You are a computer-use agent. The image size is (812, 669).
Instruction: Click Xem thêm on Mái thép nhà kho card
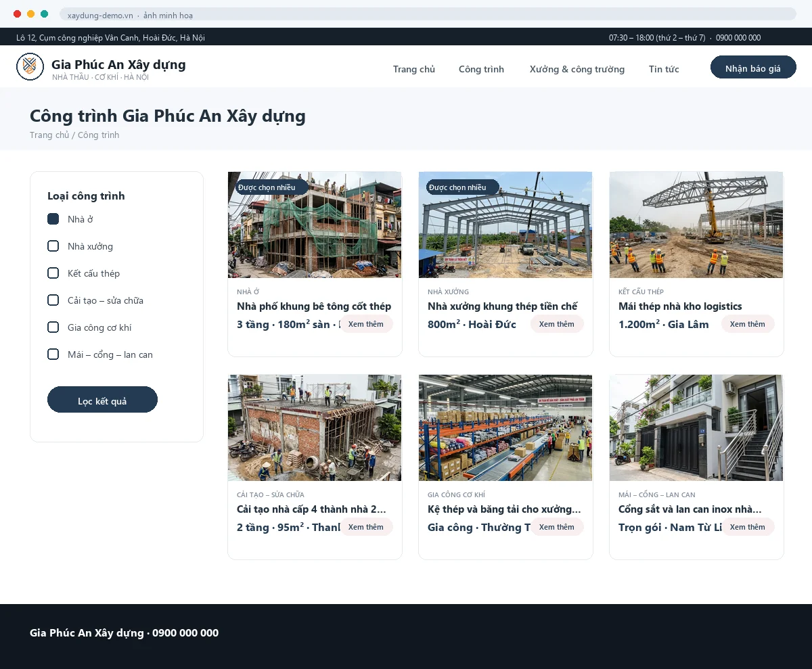pyautogui.click(x=748, y=324)
